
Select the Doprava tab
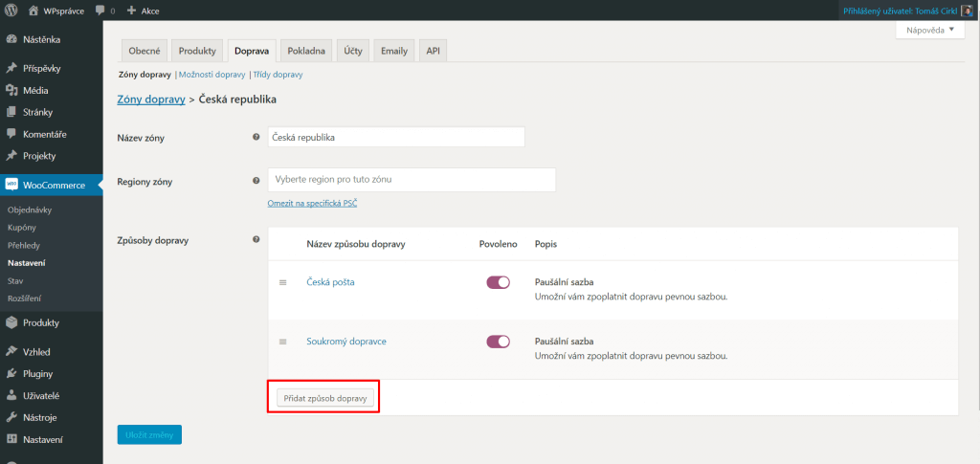click(x=252, y=52)
